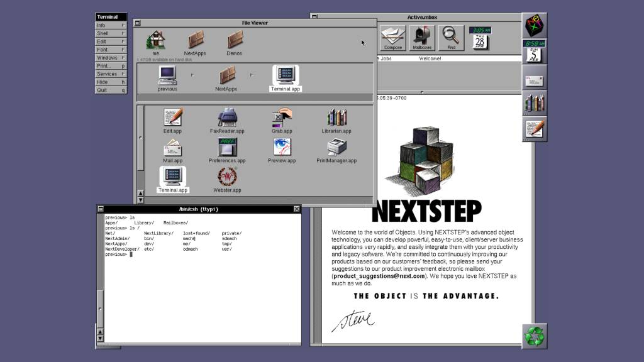This screenshot has width=644, height=362.
Task: Click the calendar clock in mail window
Action: [x=480, y=38]
